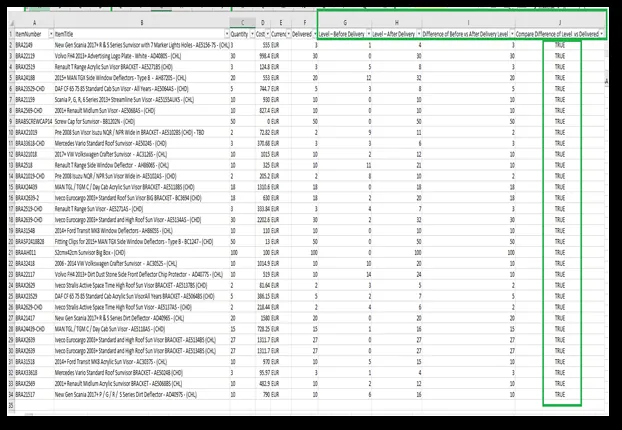This screenshot has height=430, width=622.
Task: Click cost 1580 in BRA21417 row
Action: (265, 318)
